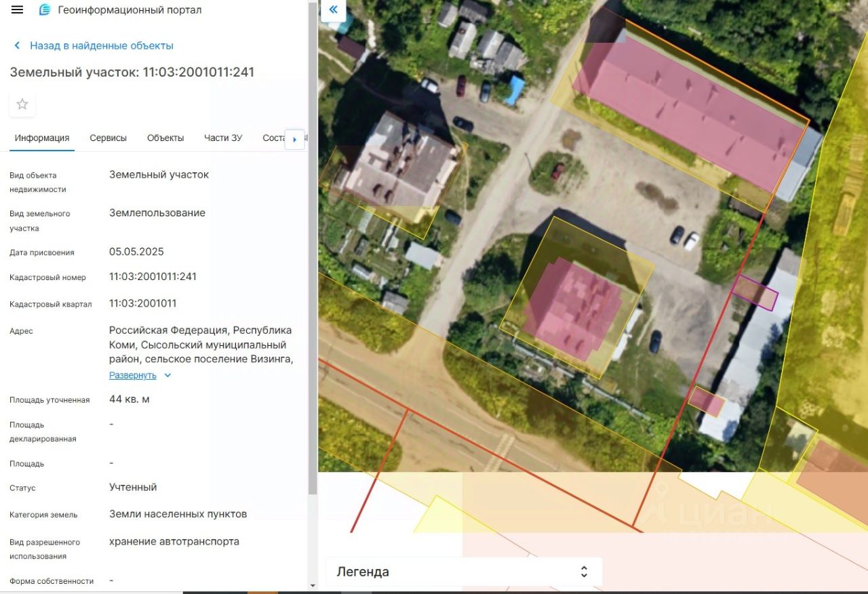
Task: Click the info panel vertical scrollbar
Action: [313, 248]
